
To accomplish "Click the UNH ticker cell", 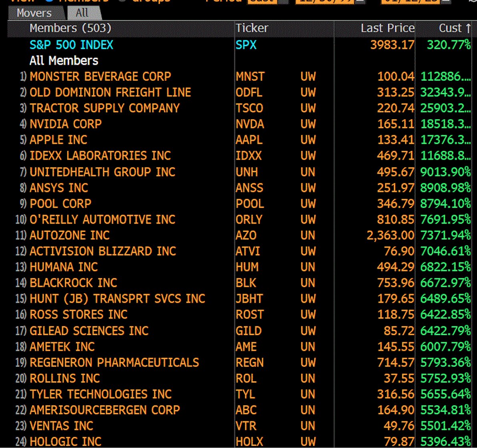I will click(x=247, y=172).
